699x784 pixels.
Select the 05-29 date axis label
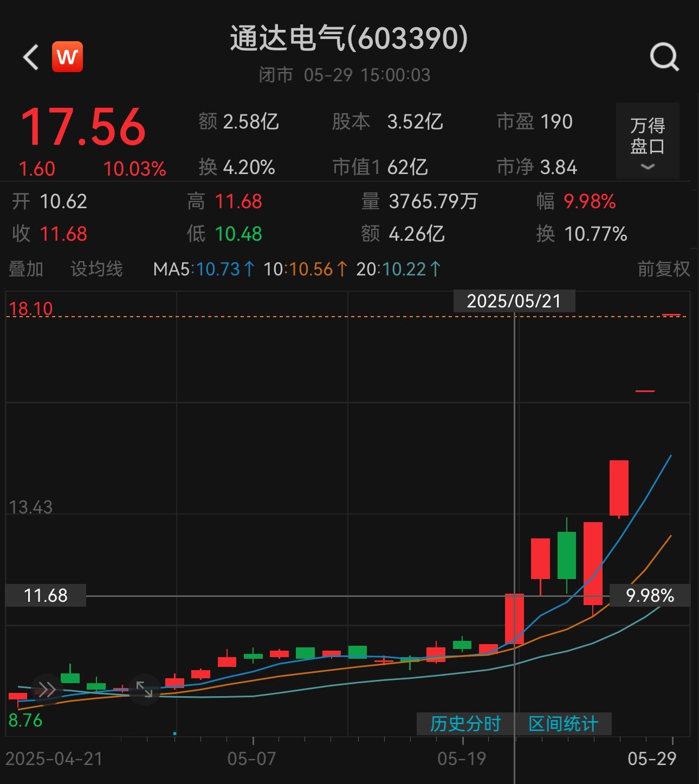point(652,759)
